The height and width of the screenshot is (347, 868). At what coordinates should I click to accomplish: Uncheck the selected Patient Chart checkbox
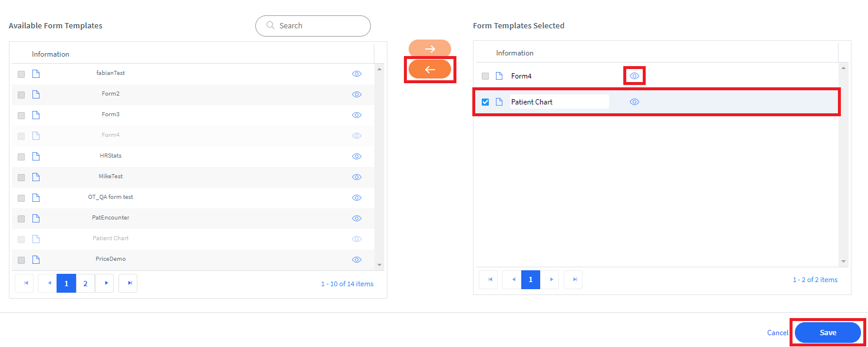[485, 102]
